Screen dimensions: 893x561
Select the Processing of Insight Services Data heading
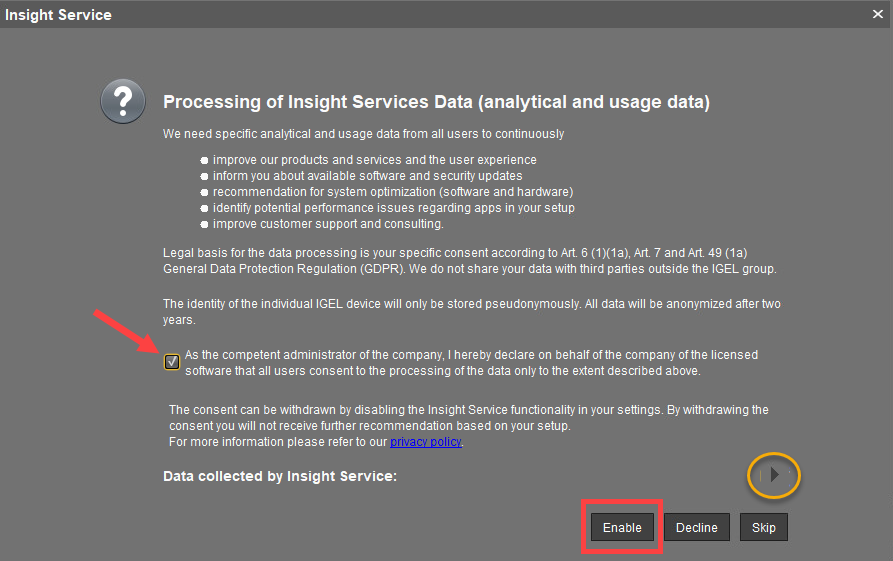coord(436,102)
